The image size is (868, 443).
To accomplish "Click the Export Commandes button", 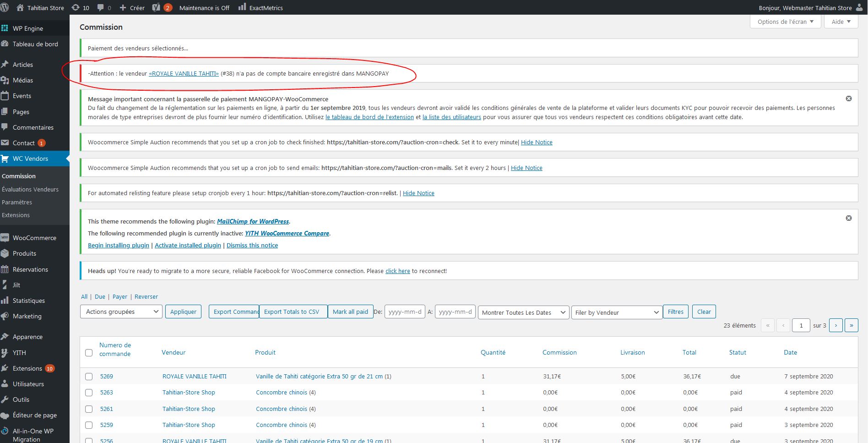I will [x=234, y=312].
